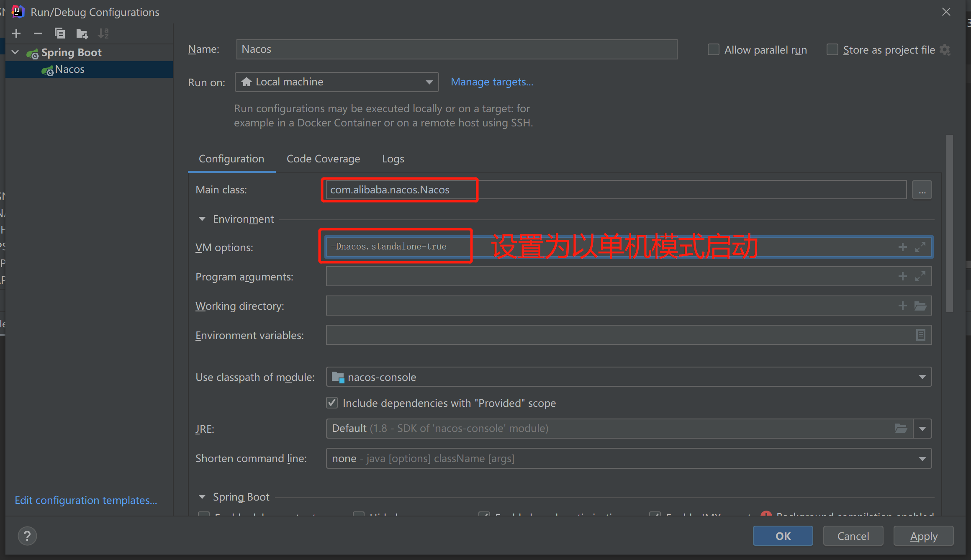Expand the VM options field

point(920,247)
